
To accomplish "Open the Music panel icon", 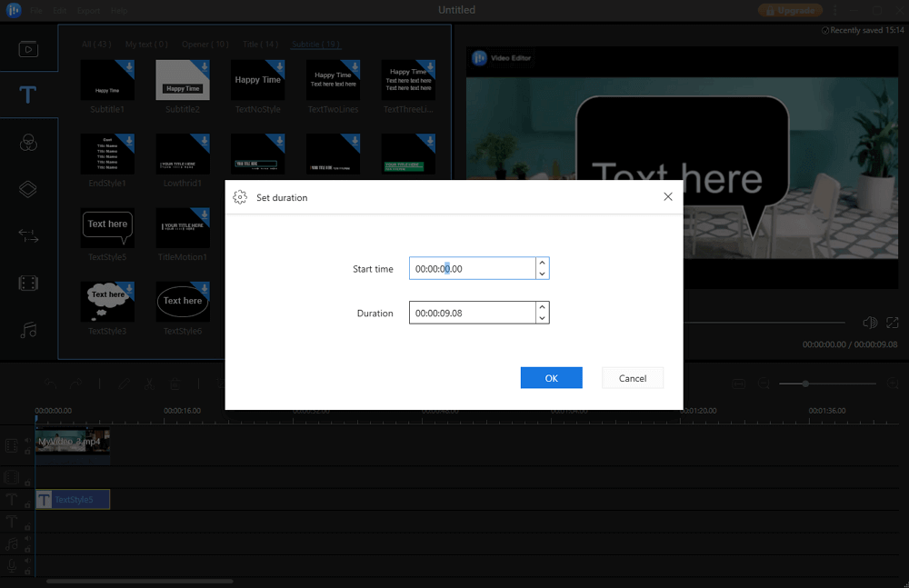I will [x=28, y=330].
